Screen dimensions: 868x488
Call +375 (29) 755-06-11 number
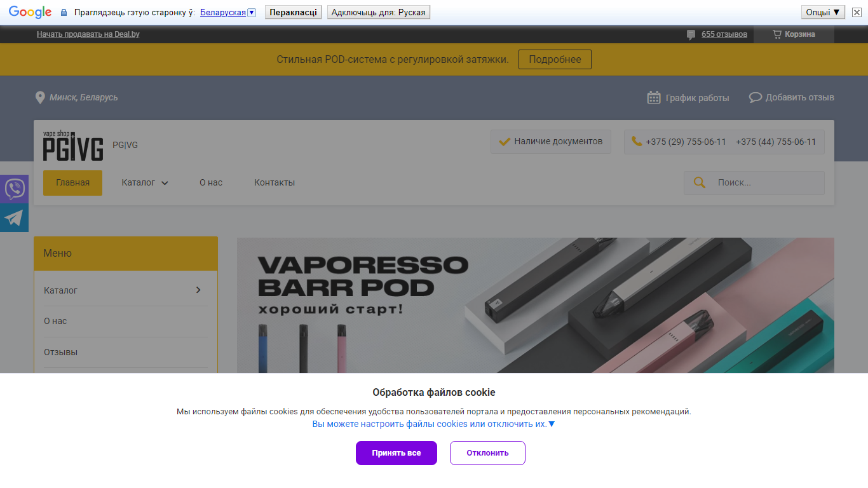(x=686, y=142)
